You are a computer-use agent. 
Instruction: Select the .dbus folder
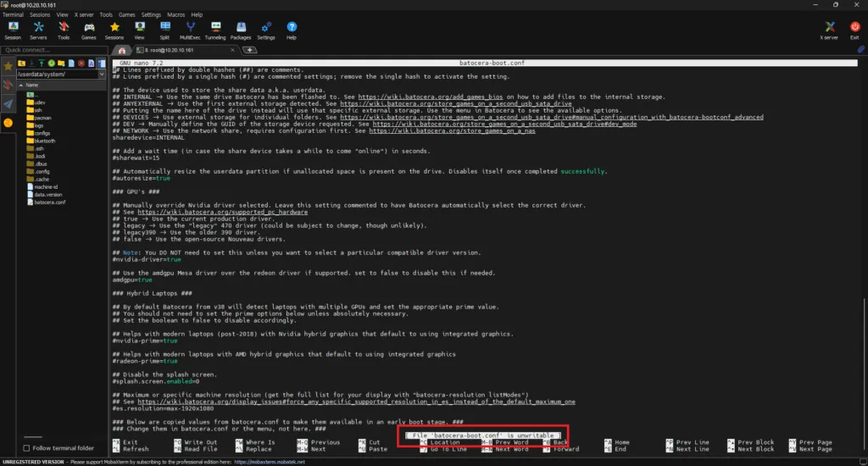tap(37, 164)
